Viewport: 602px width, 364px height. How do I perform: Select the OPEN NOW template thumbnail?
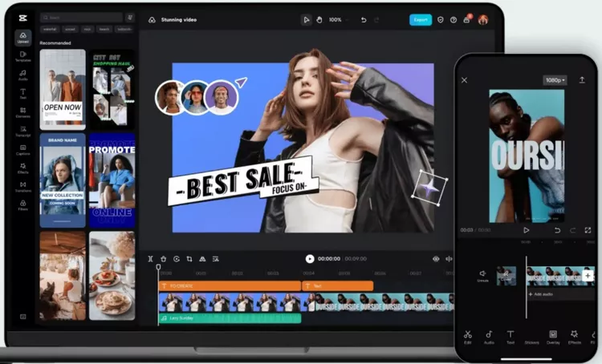63,89
